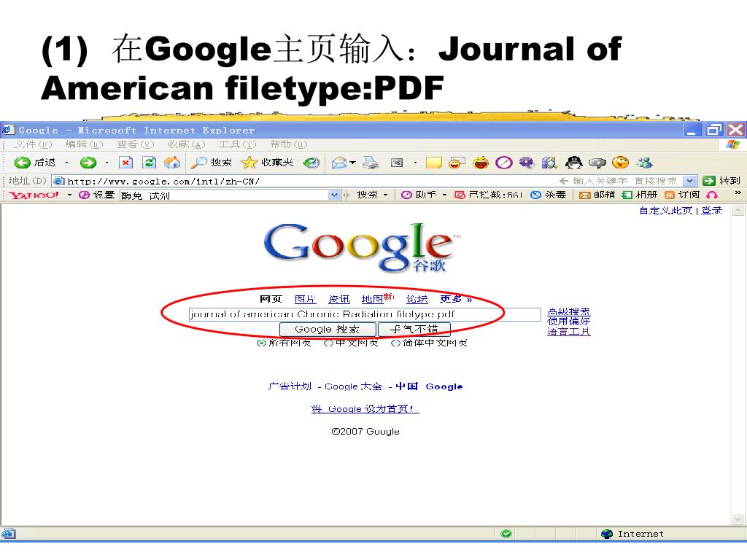747x560 pixels.
Task: Click in the Google search input field
Action: click(365, 314)
